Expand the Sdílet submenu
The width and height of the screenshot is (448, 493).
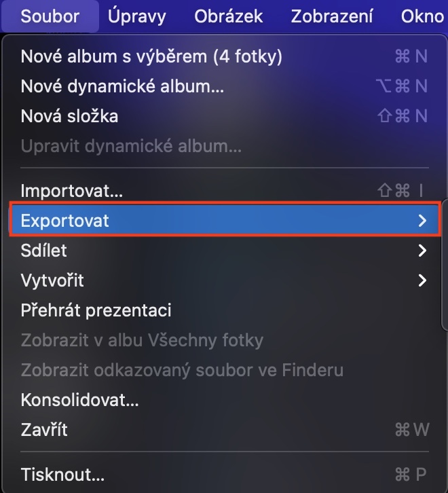44,251
